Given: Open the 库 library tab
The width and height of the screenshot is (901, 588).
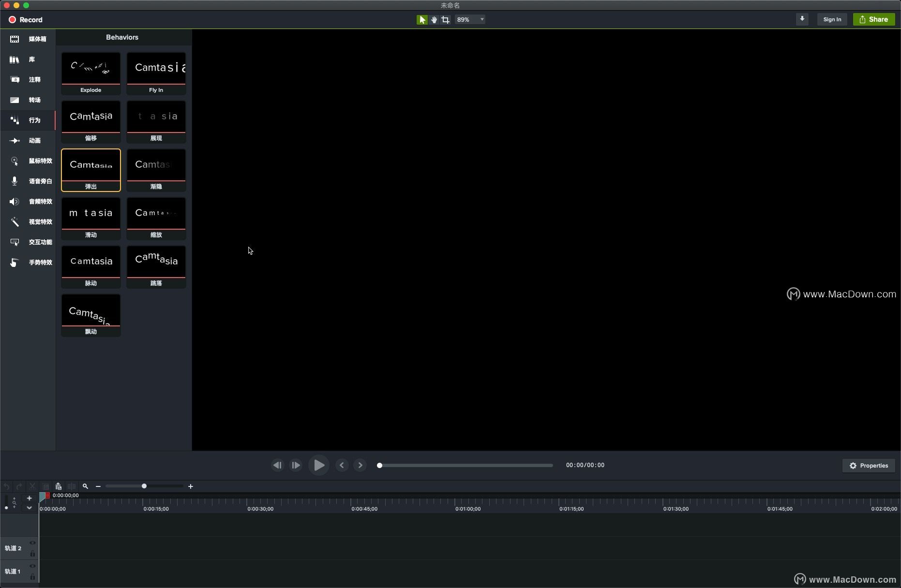Looking at the screenshot, I should coord(28,59).
